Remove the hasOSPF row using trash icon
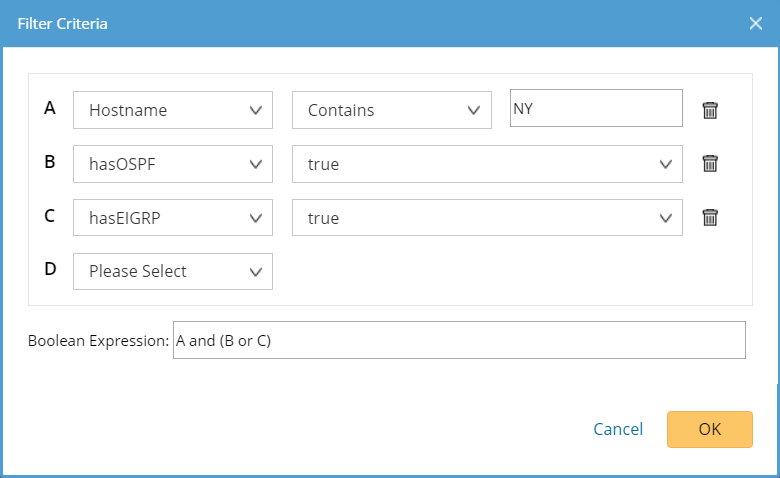 (710, 164)
